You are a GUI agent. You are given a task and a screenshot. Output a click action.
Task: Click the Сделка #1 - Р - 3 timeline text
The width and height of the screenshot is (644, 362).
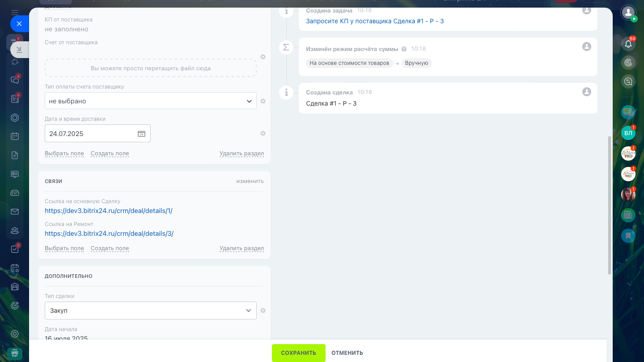331,103
